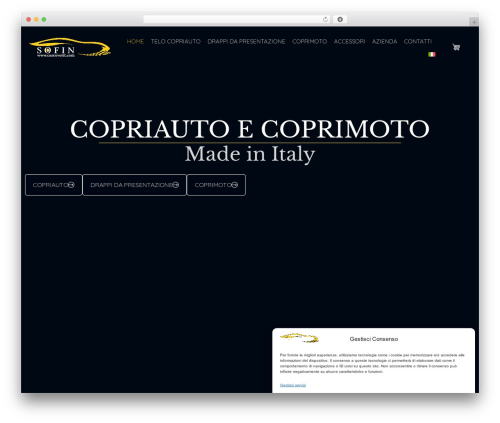Screen dimensions: 500x423
Task: Minimize the window with yellow button
Action: (36, 19)
